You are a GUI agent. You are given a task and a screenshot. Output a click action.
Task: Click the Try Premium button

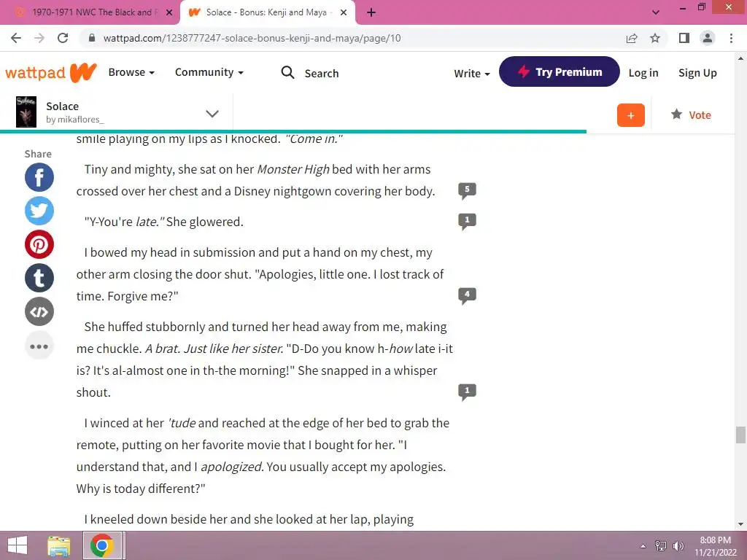(560, 71)
